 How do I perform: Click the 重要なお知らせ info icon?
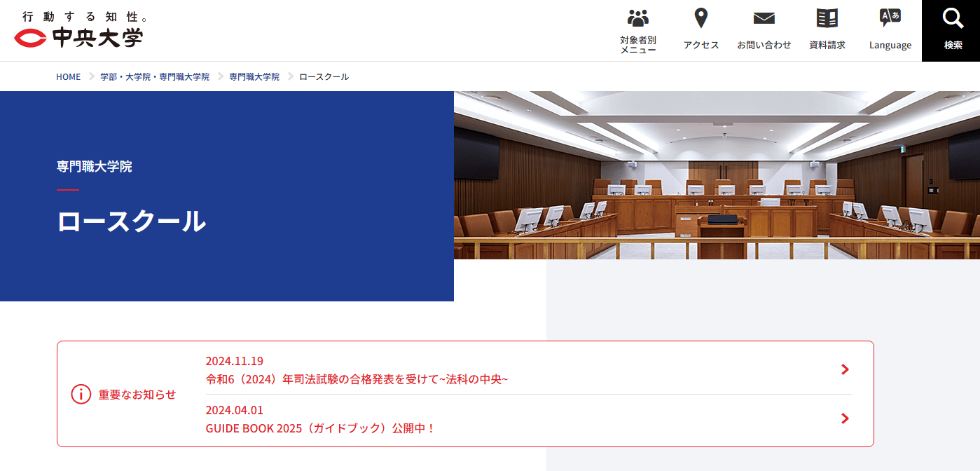click(81, 395)
